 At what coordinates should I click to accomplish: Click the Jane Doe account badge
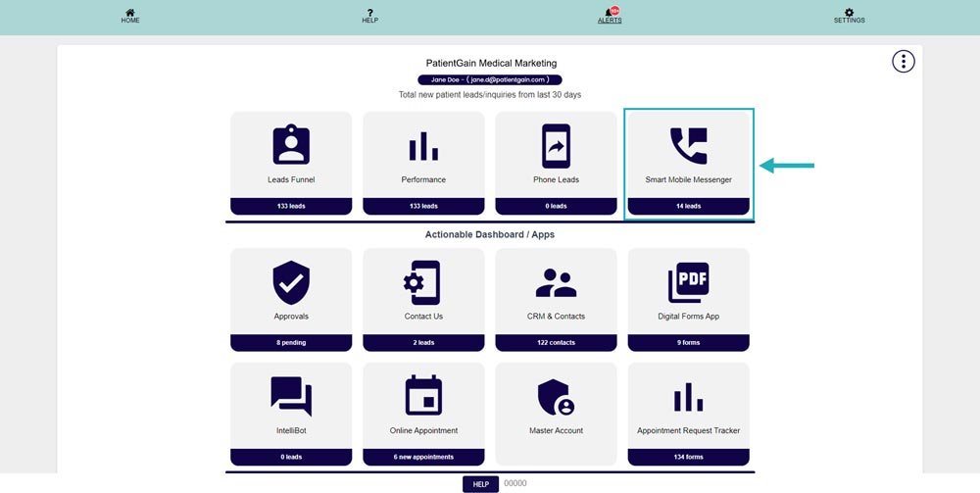coord(490,79)
